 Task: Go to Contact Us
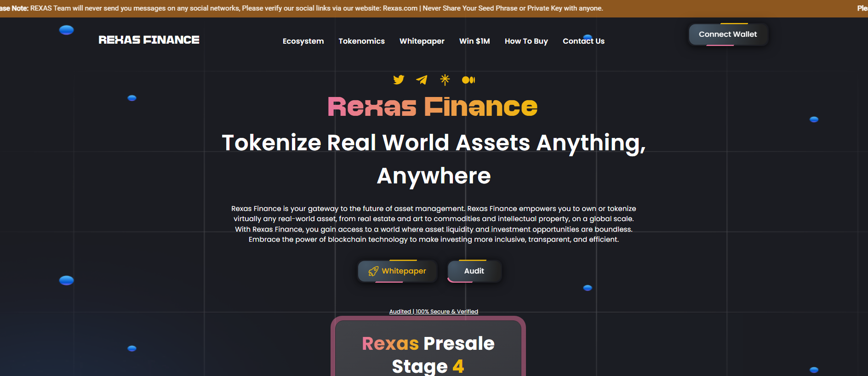click(583, 41)
